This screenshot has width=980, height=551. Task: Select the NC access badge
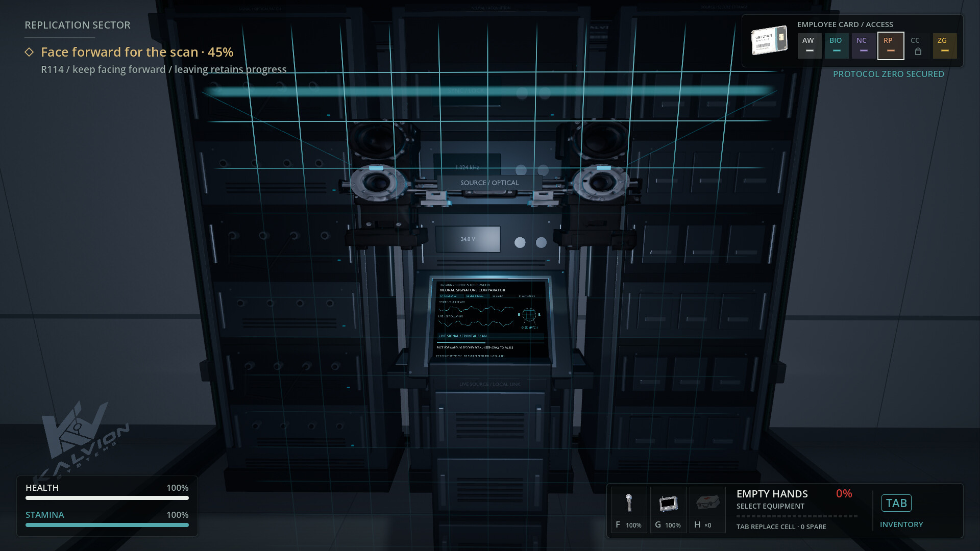(x=864, y=46)
